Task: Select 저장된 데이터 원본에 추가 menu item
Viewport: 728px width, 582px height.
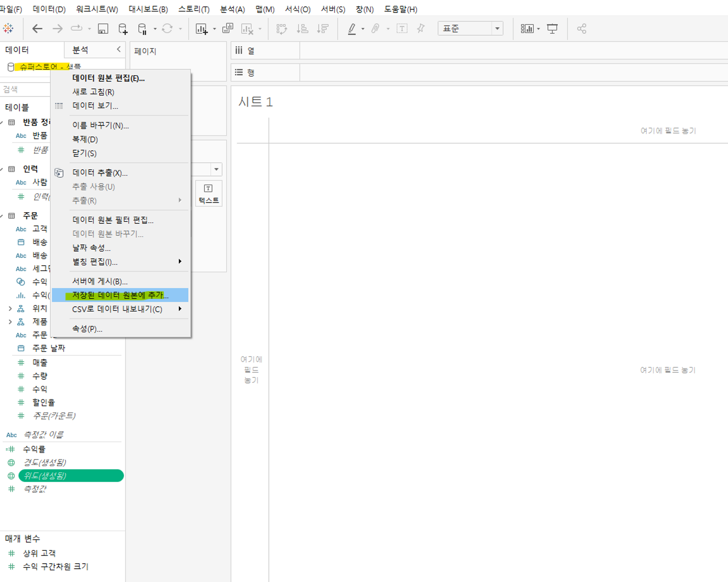Action: (120, 295)
